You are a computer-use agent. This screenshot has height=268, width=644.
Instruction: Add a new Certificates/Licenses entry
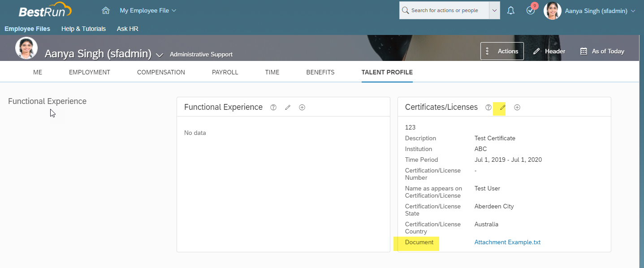point(517,107)
